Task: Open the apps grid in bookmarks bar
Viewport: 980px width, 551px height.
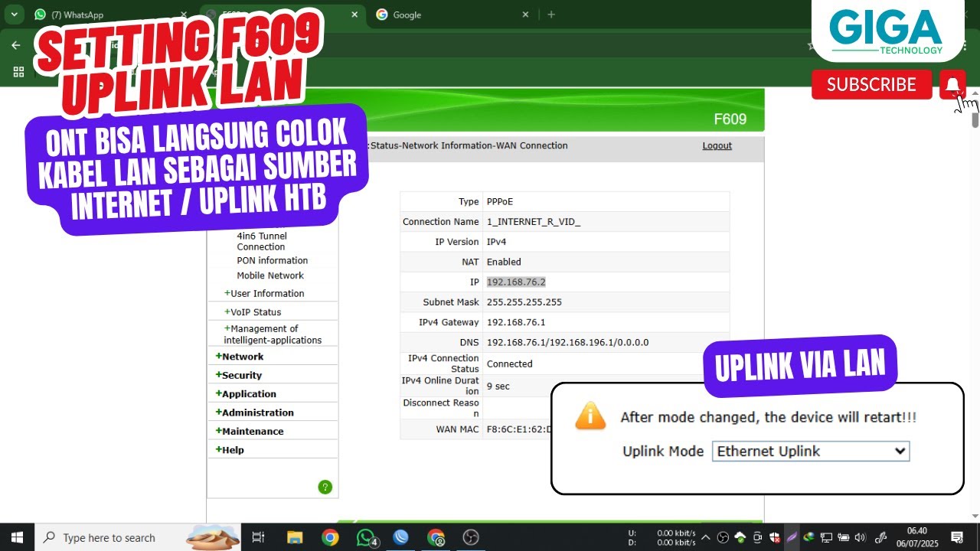Action: (19, 72)
